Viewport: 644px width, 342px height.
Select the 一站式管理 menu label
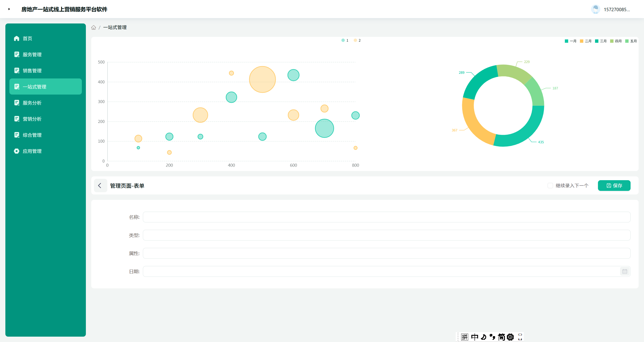[34, 87]
